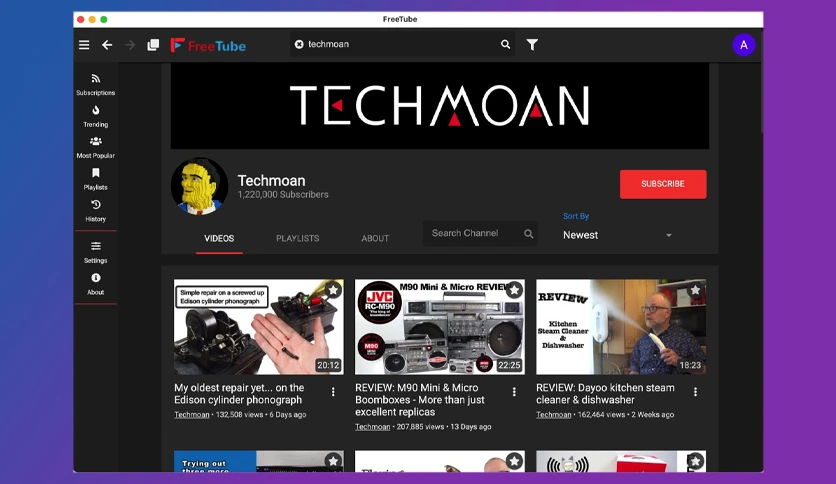The image size is (836, 484).
Task: Open Most Popular in the sidebar
Action: pos(95,148)
